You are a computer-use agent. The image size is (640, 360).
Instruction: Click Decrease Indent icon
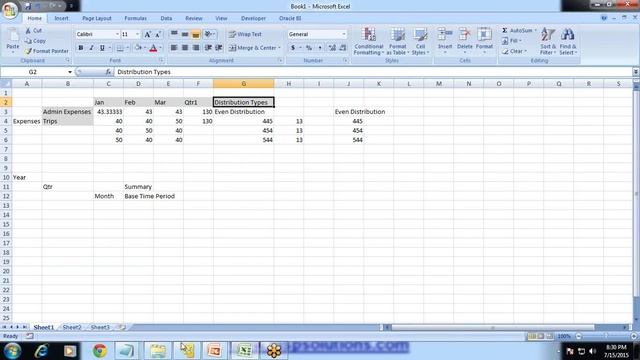pyautogui.click(x=208, y=48)
